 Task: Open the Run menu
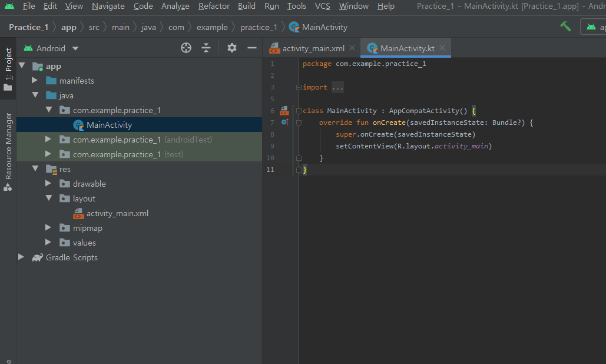(271, 6)
